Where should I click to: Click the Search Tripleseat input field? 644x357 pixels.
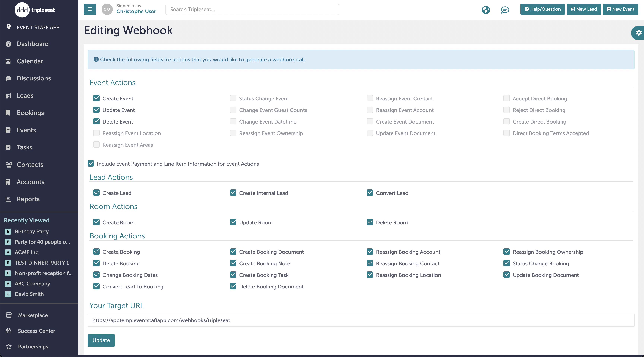pos(252,9)
